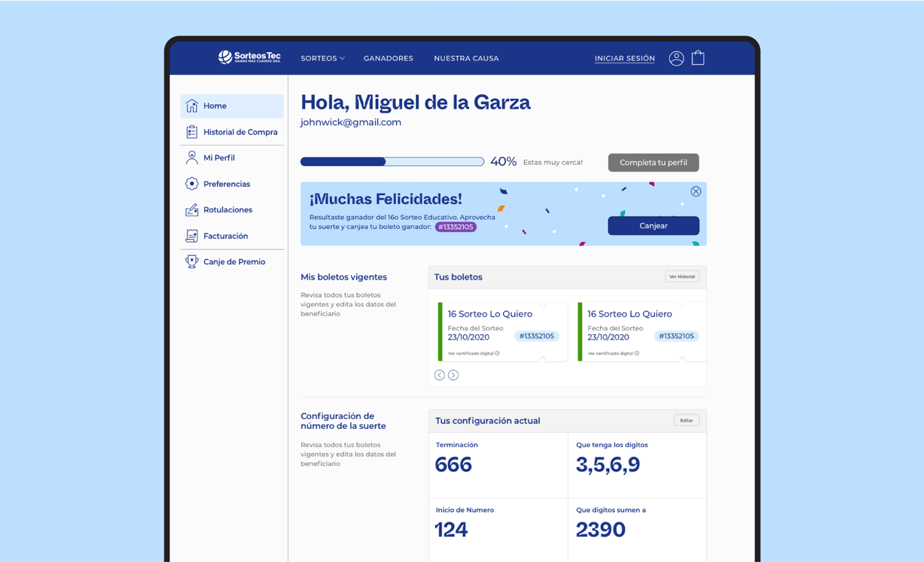
Task: Open the NUESTRA CAUSA menu item
Action: click(467, 58)
